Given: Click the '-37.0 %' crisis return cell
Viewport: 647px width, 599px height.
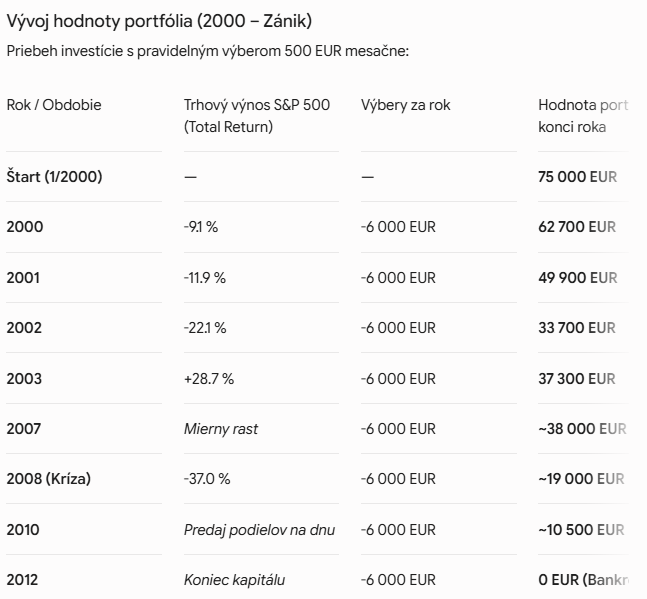Looking at the screenshot, I should click(x=207, y=479).
